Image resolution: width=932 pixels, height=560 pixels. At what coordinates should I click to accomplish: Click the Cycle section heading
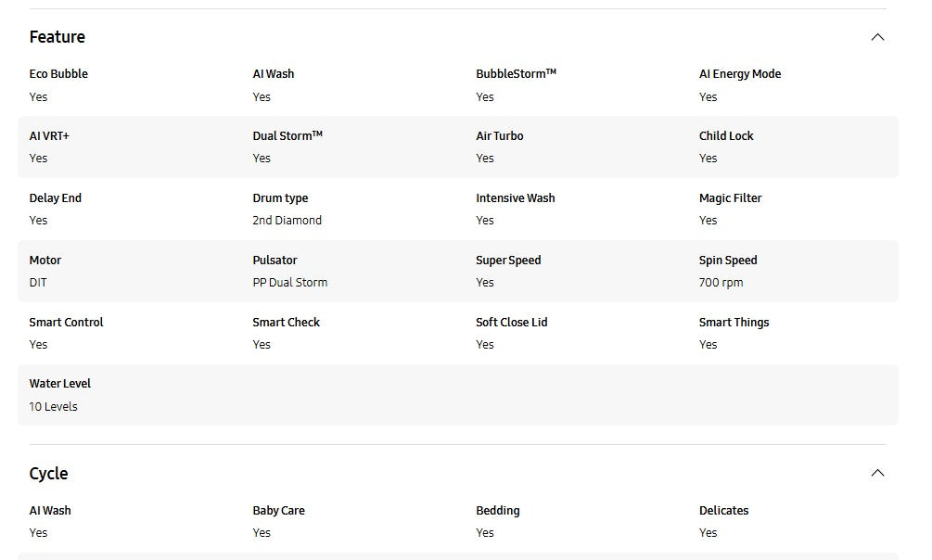coord(49,474)
